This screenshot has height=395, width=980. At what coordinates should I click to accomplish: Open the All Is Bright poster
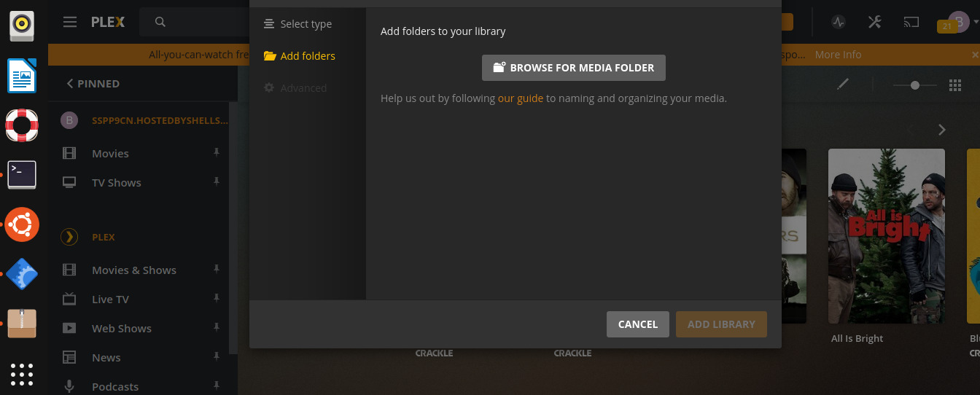point(886,235)
